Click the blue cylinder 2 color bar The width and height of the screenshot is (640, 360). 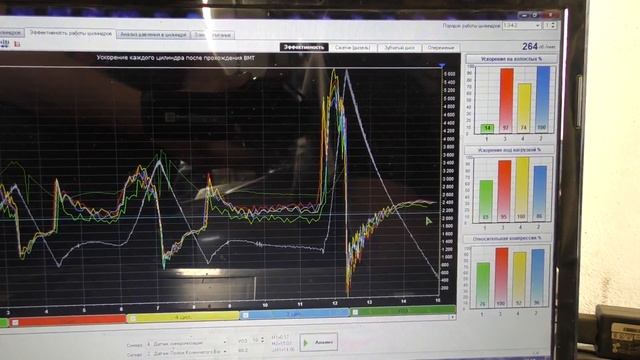point(295,314)
